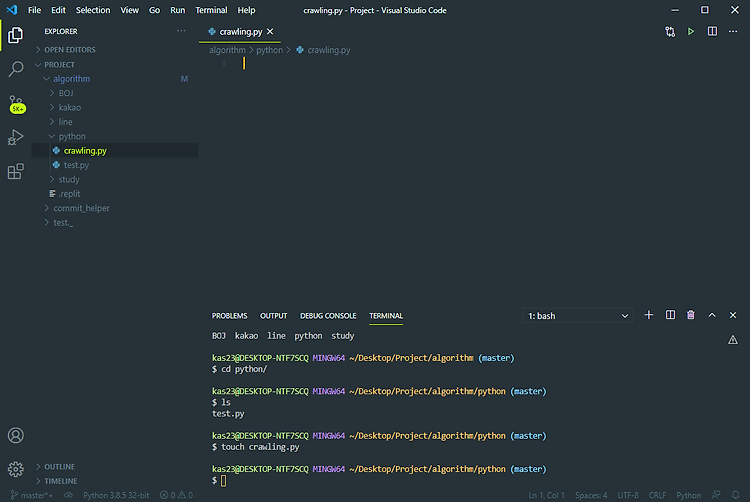The image size is (750, 502).
Task: Select the TERMINAL panel tab
Action: pyautogui.click(x=386, y=316)
